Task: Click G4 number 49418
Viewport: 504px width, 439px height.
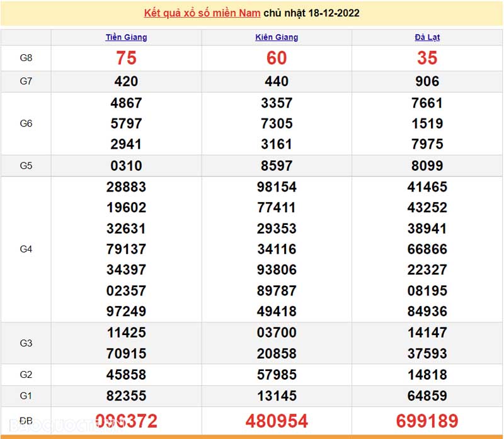Action: click(x=277, y=311)
